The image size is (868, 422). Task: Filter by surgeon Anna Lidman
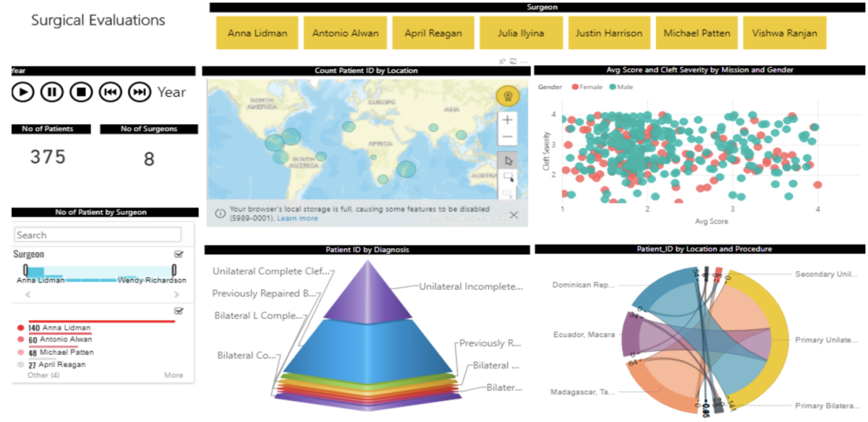[258, 33]
